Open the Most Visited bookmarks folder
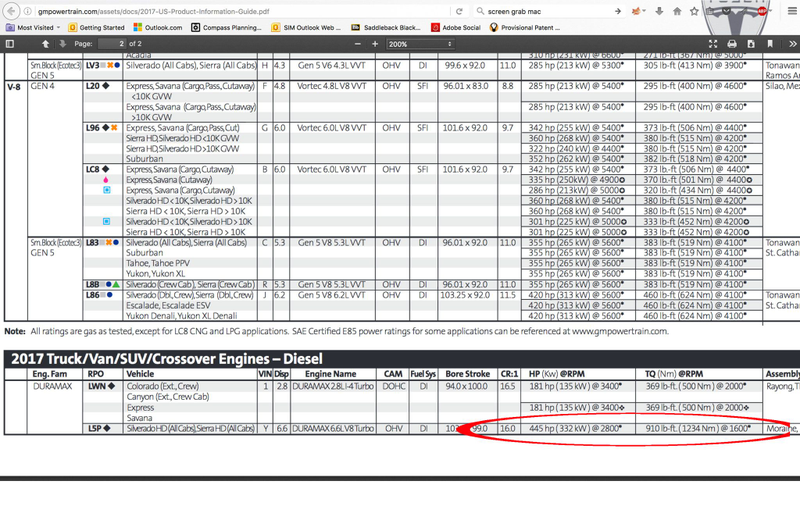The width and height of the screenshot is (800, 531). [33, 28]
